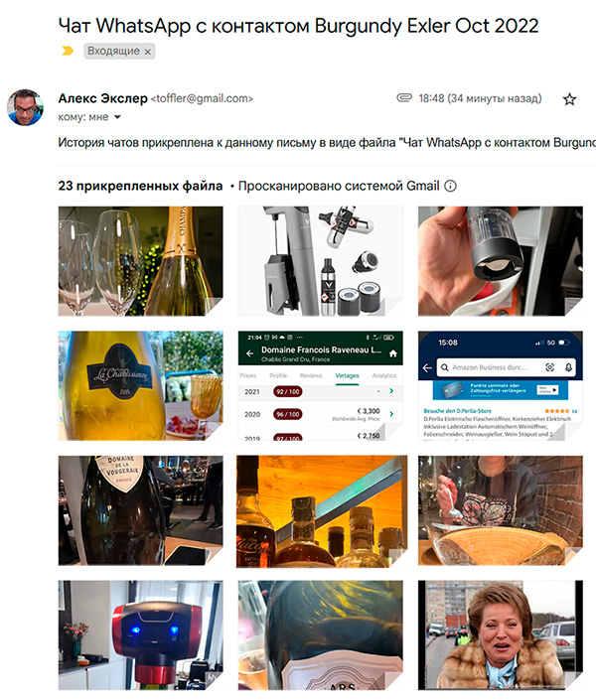
Task: Click the Входящие label chip
Action: 119,51
